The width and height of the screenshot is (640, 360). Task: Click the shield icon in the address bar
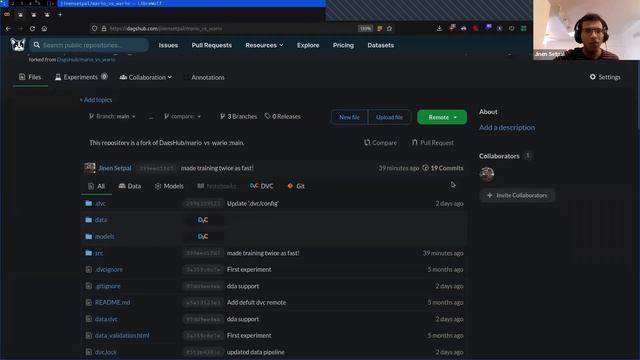(x=94, y=29)
